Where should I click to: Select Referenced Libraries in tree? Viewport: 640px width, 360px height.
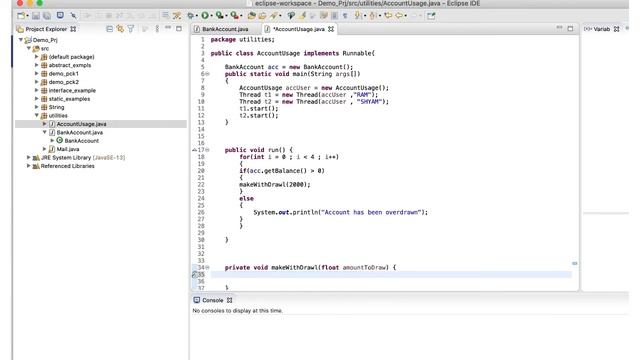[x=63, y=166]
